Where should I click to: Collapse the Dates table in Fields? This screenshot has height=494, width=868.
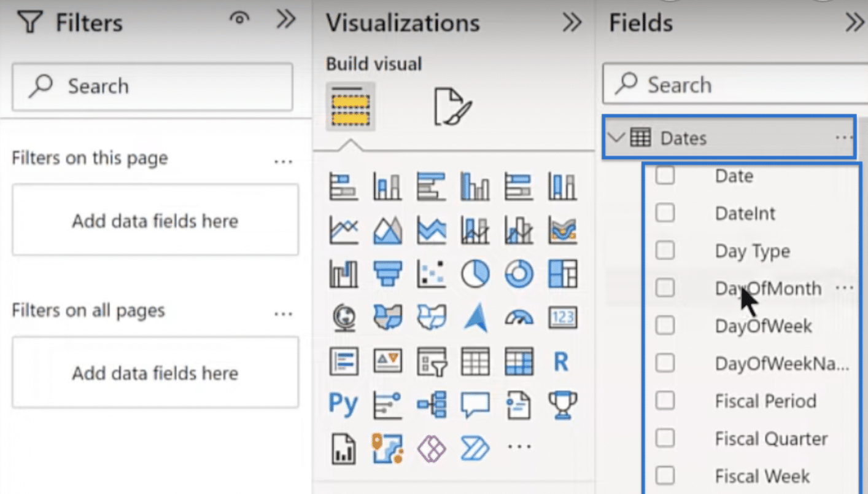coord(618,138)
